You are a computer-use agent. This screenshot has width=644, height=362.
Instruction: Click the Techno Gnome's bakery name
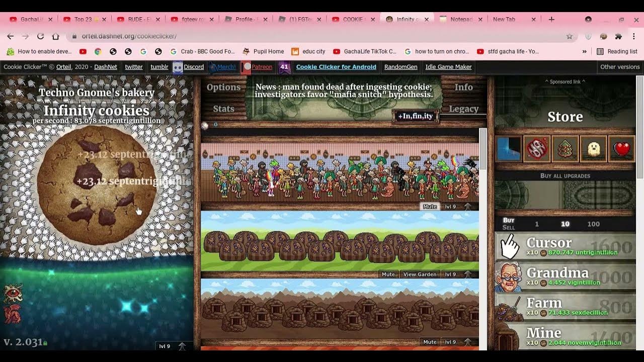point(97,93)
